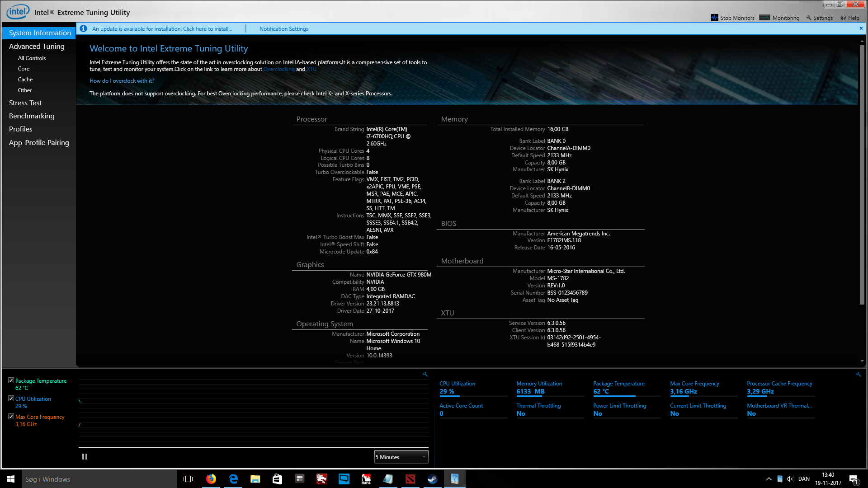This screenshot has height=488, width=868.
Task: Click the Stop Monitors waveform icon
Action: pyautogui.click(x=714, y=18)
